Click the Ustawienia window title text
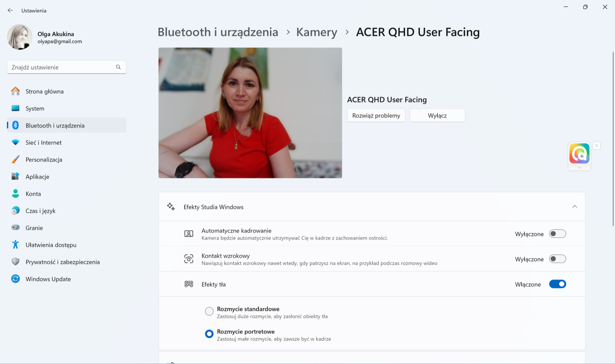The width and height of the screenshot is (615, 364). click(34, 11)
